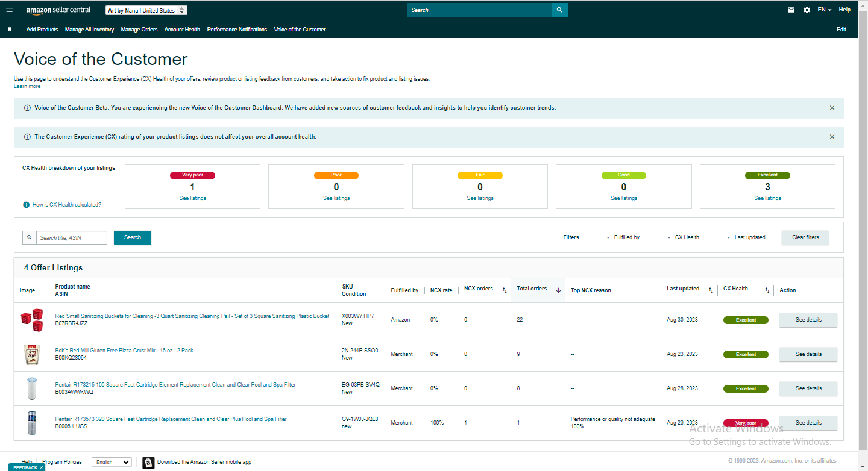Dismiss the Voice of the Customer Beta banner
Screen dimensions: 868x471
tap(832, 108)
